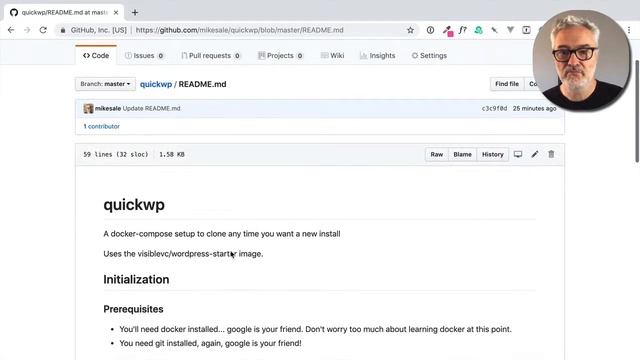Open commit hash c3c9f0d
640x360 pixels.
tap(494, 109)
